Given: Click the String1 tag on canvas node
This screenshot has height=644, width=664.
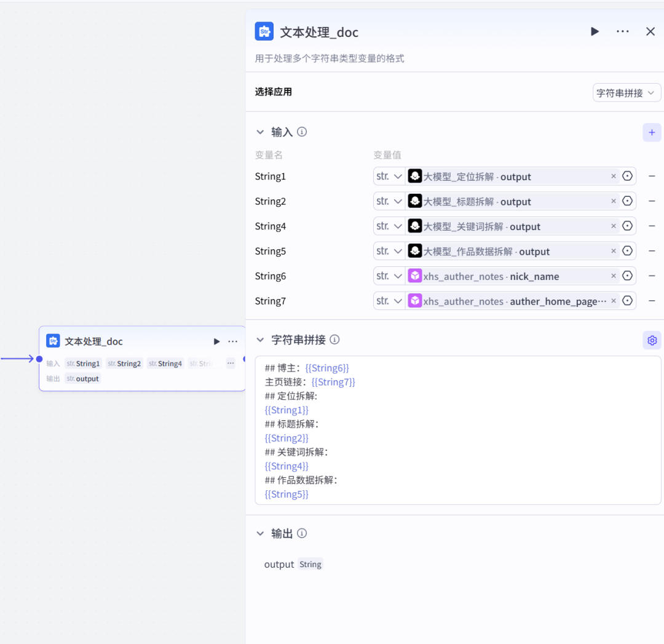Looking at the screenshot, I should coord(83,364).
